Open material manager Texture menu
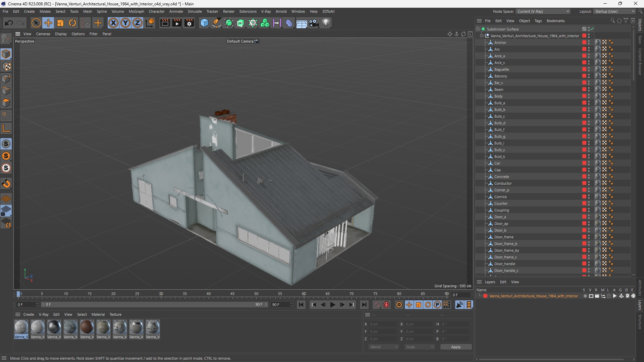The width and height of the screenshot is (644, 362). [115, 314]
